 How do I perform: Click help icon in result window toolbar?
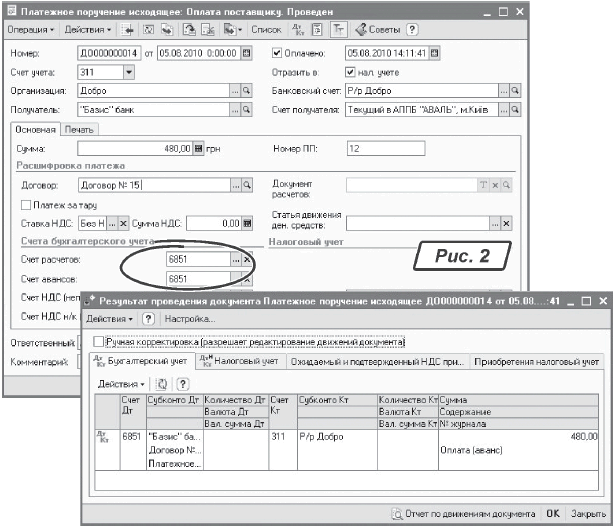click(147, 318)
